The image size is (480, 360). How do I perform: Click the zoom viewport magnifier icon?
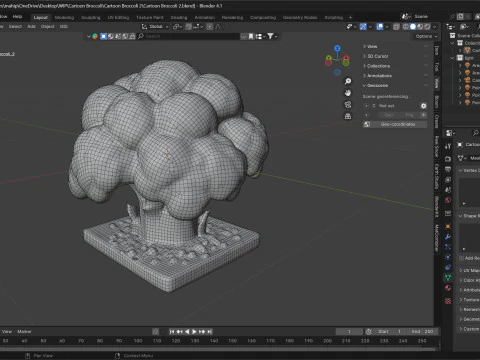click(348, 81)
